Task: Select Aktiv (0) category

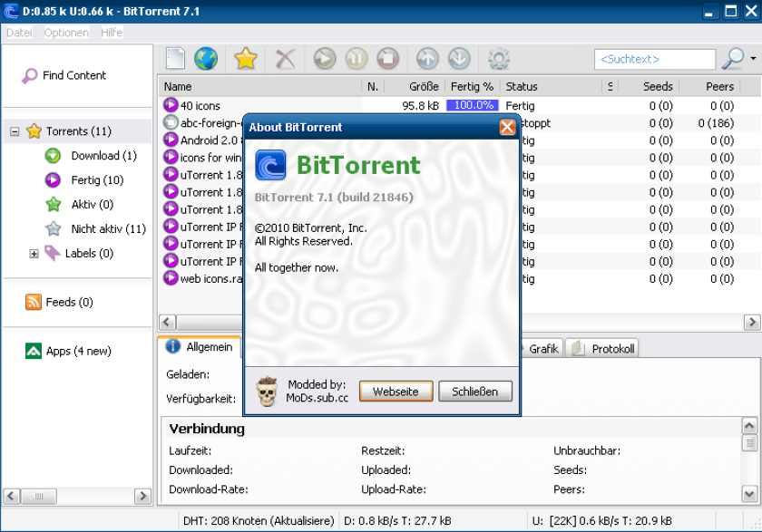Action: [80, 204]
